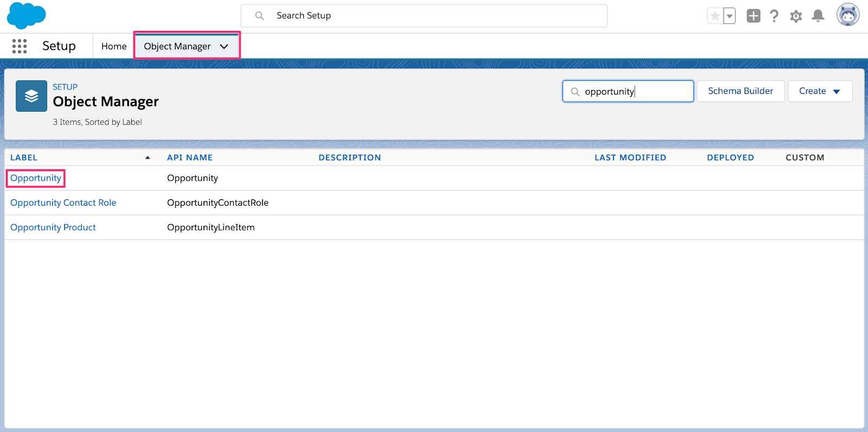The width and height of the screenshot is (868, 432).
Task: Click the Object Manager layers icon
Action: coord(31,96)
